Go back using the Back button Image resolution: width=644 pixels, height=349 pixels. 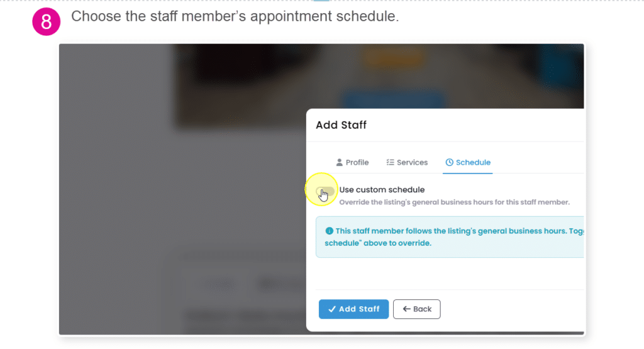[x=416, y=309]
